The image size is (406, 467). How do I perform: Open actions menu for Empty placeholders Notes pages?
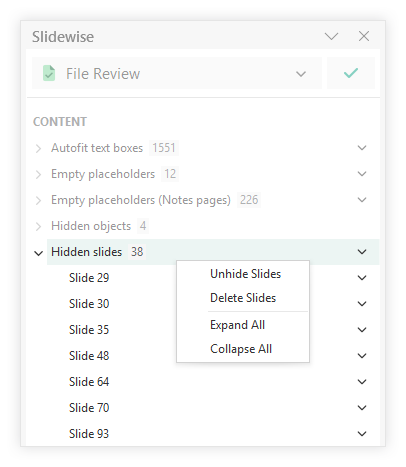362,200
